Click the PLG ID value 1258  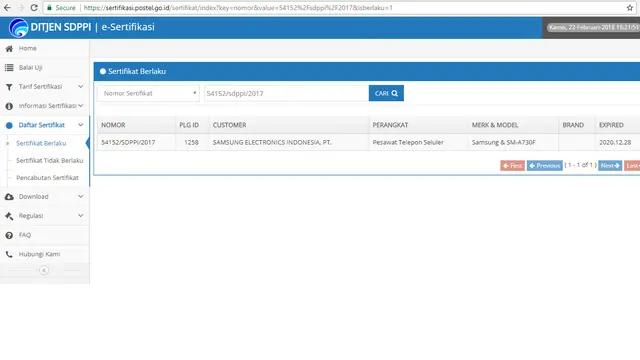point(191,142)
